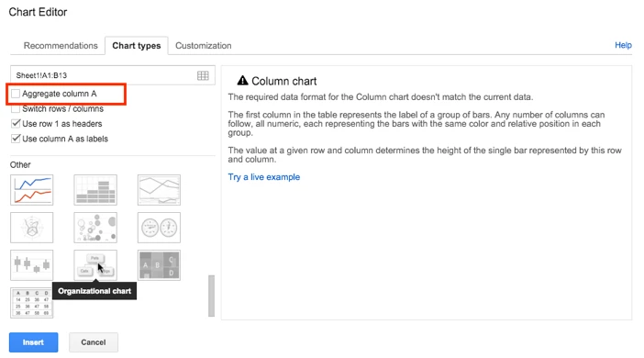The height and width of the screenshot is (358, 644).
Task: Uncheck Use column A as labels
Action: (x=16, y=139)
